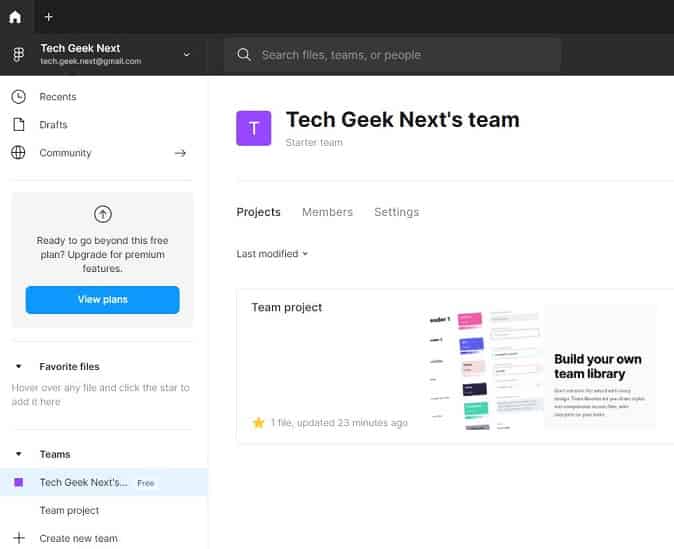Viewport: 674px width, 549px height.
Task: Toggle the favorite star on Team project
Action: [258, 423]
